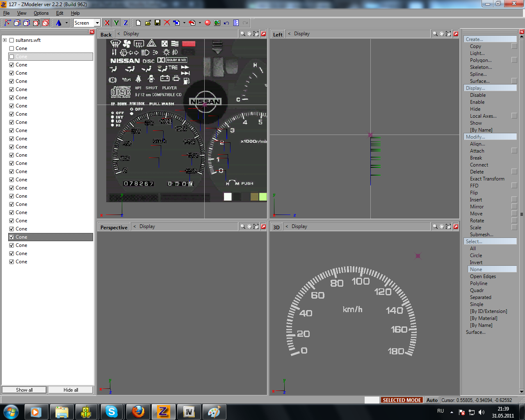Open dropdown arrow next to pivot helper tool
The image size is (525, 420).
click(66, 23)
